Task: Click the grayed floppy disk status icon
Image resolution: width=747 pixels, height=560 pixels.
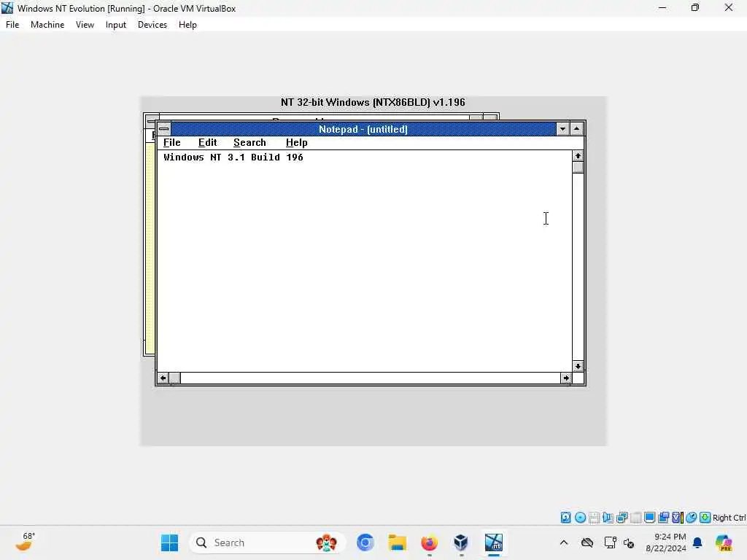Action: click(x=594, y=518)
